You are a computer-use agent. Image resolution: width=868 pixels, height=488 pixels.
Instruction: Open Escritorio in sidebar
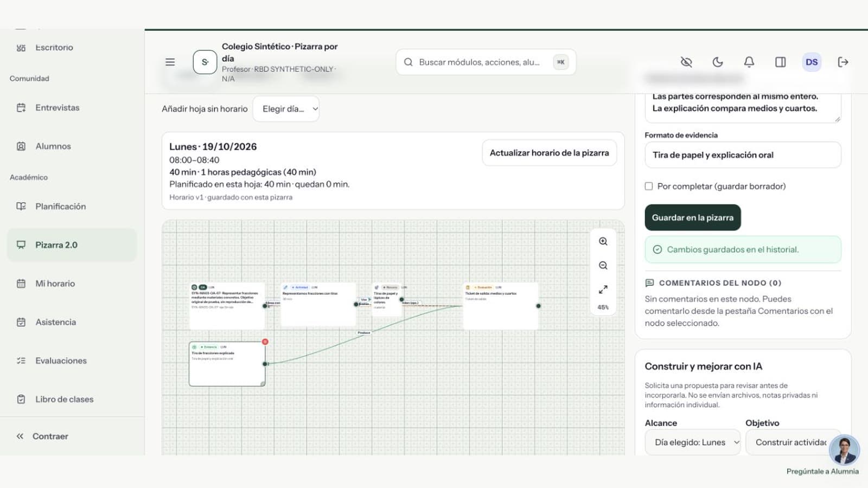tap(72, 47)
